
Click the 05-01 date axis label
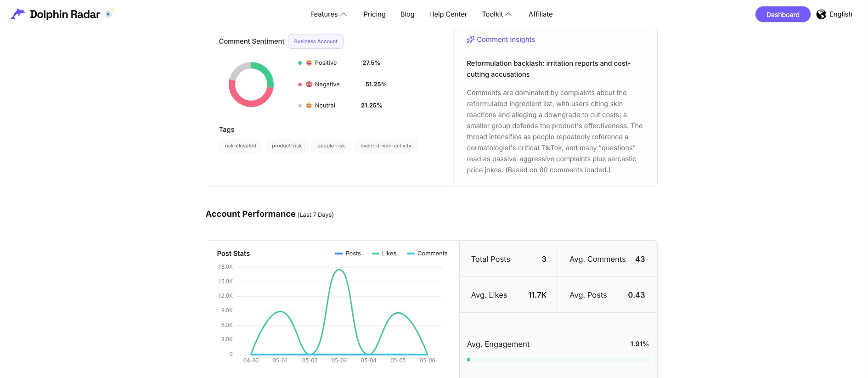coord(280,361)
